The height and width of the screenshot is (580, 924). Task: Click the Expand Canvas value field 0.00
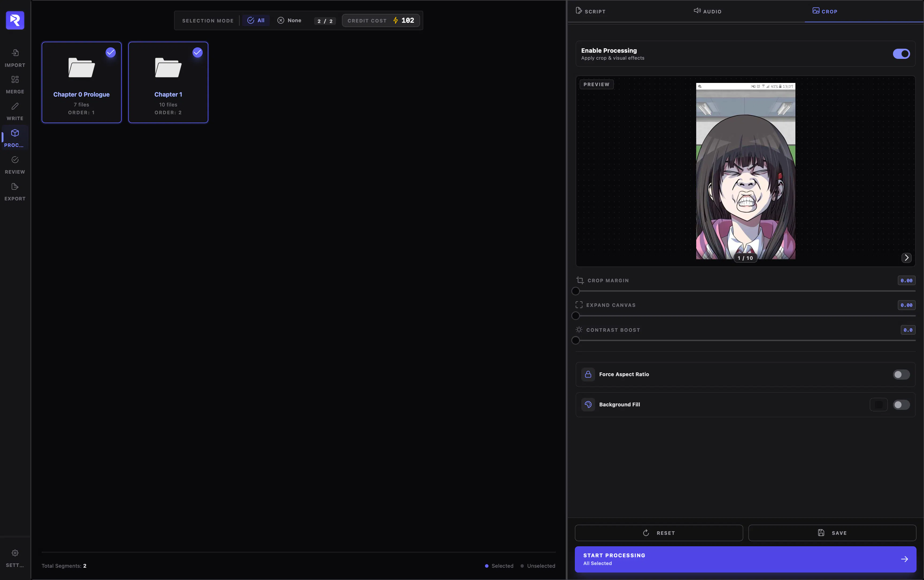pyautogui.click(x=906, y=305)
